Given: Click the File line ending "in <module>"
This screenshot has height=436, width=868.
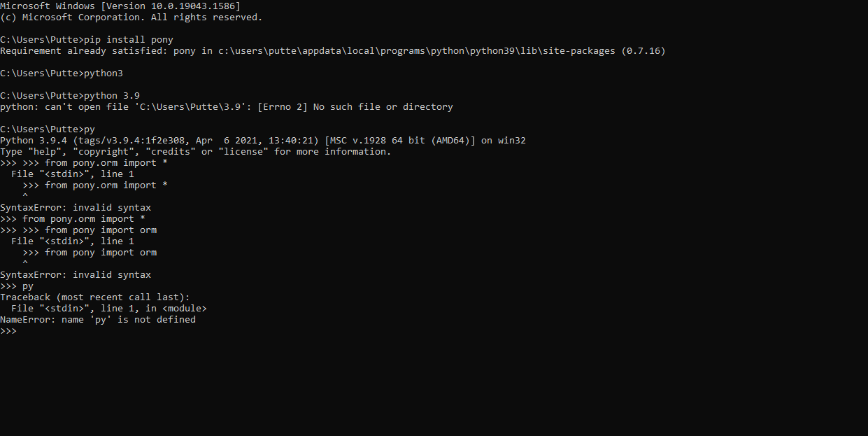Looking at the screenshot, I should 108,309.
